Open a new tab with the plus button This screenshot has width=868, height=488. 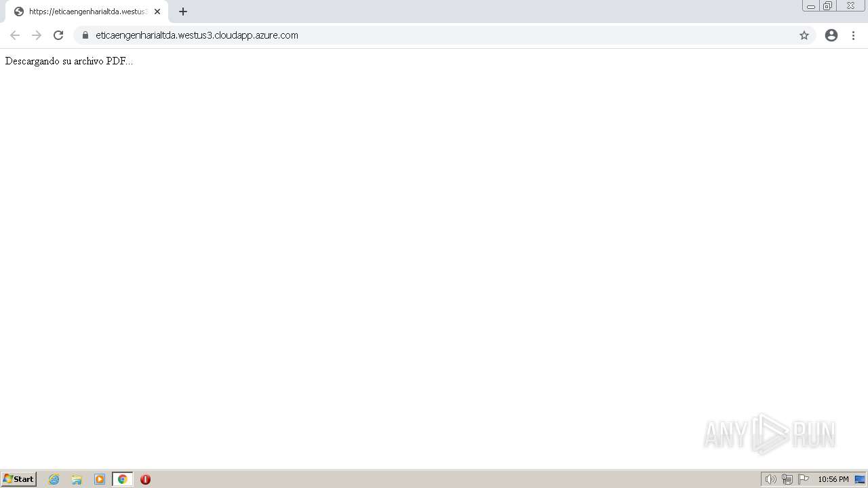tap(183, 12)
